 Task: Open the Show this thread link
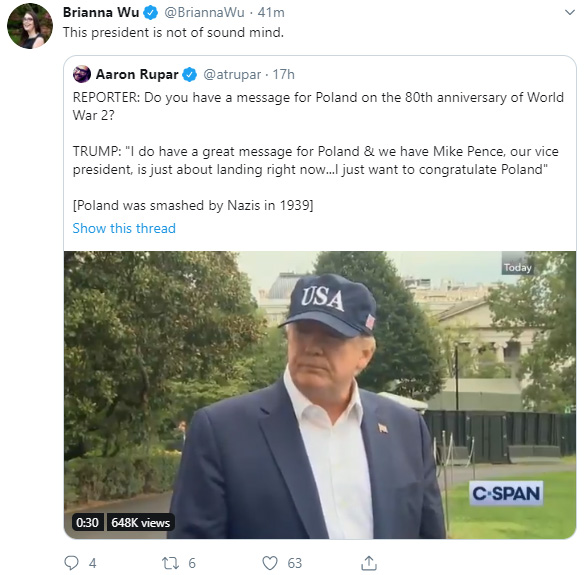[124, 228]
